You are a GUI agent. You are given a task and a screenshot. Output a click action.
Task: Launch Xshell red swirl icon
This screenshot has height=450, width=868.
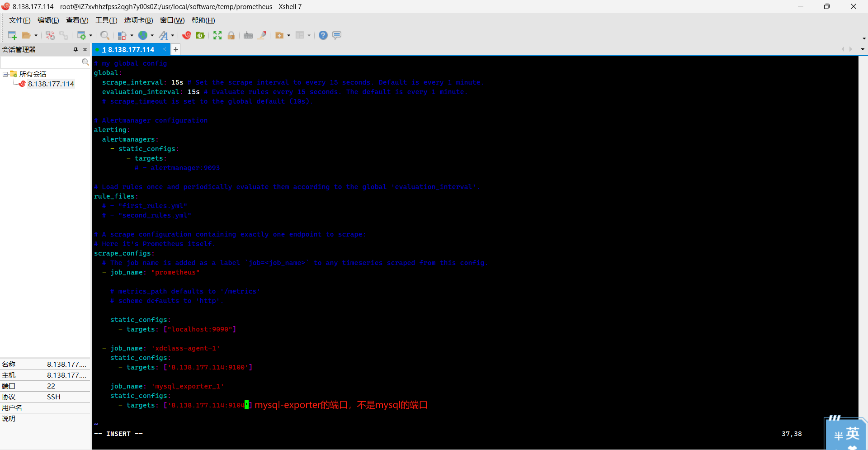187,35
